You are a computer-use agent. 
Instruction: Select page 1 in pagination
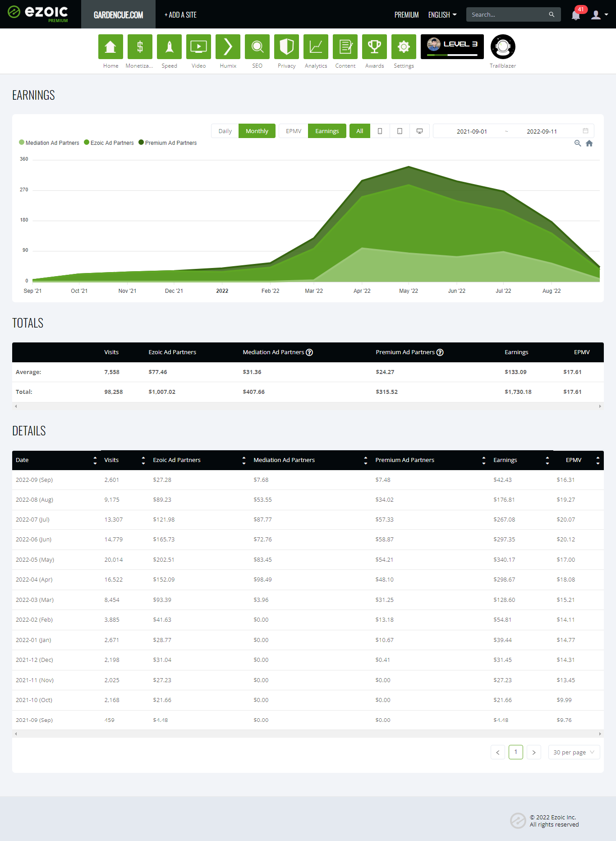(516, 752)
